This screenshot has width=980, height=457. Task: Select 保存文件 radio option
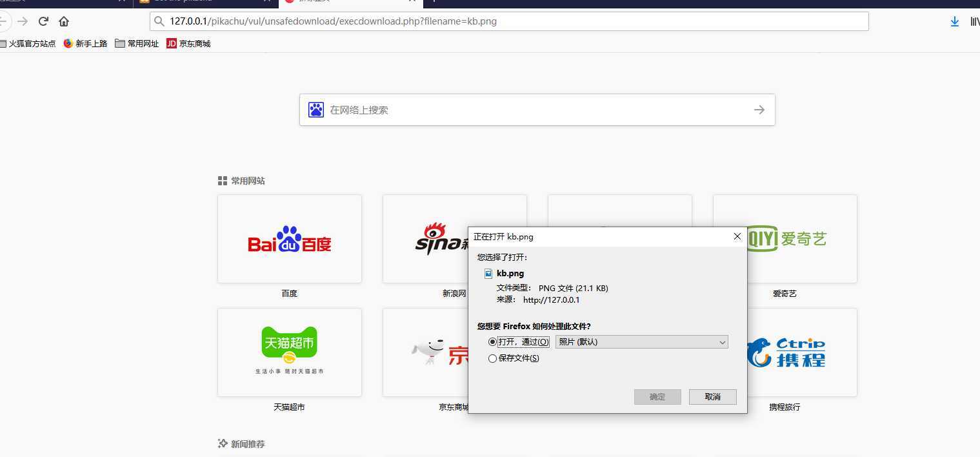pyautogui.click(x=493, y=358)
